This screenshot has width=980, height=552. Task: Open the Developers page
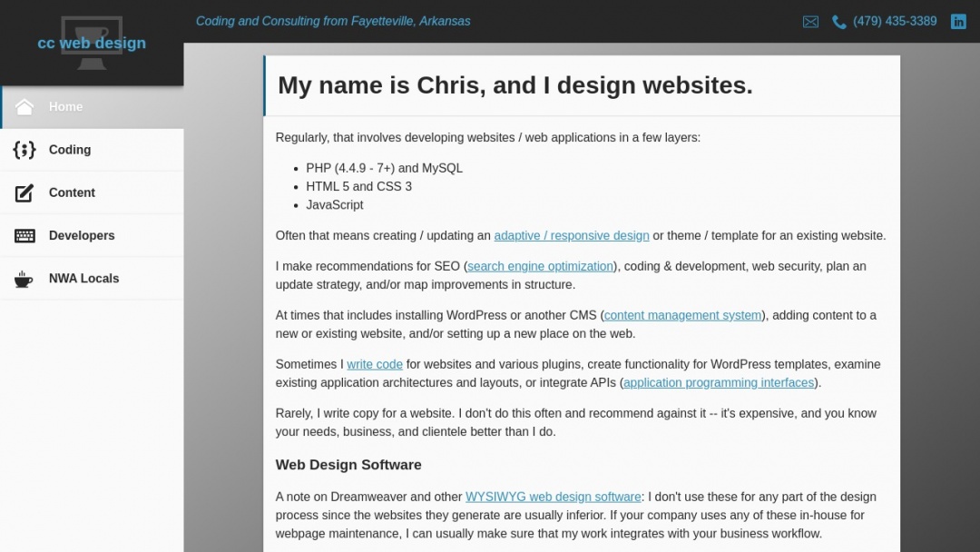82,235
